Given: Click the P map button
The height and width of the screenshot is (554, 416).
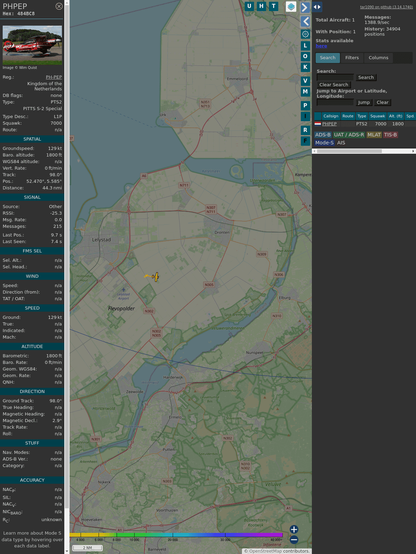Looking at the screenshot, I should point(305,105).
